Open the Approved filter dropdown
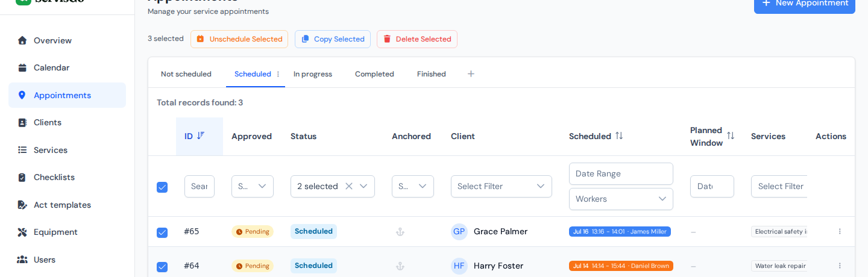Viewport: 868px width, 277px height. (x=253, y=186)
